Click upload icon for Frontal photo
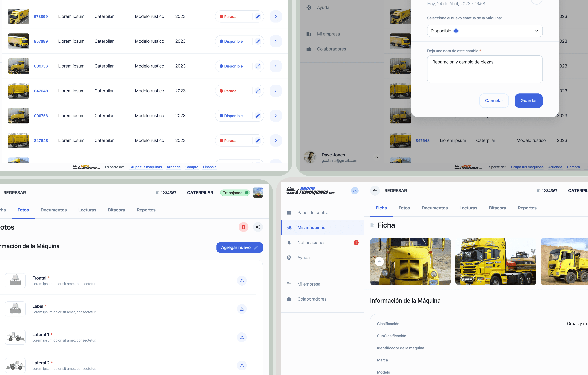Screen dimensions: 588x375 coord(242,281)
